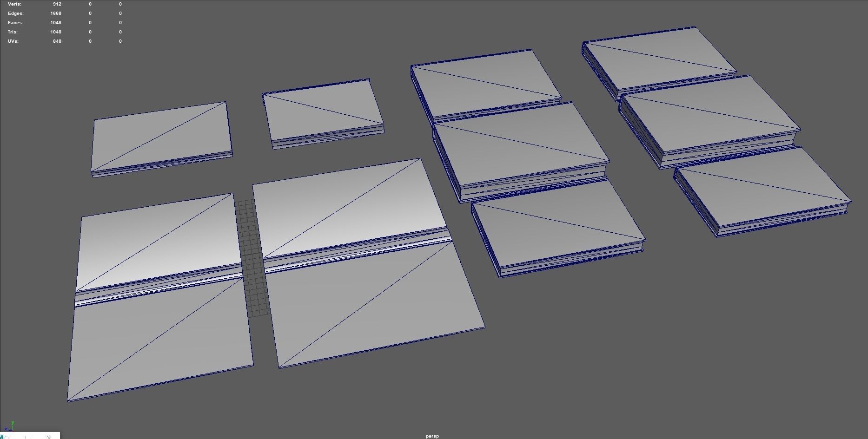This screenshot has height=439, width=868.
Task: Click the Faces: heads-up display label
Action: [15, 22]
